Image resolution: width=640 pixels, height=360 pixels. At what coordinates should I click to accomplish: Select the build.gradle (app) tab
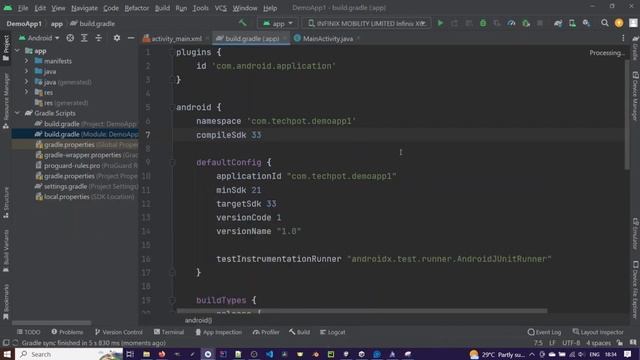point(251,39)
